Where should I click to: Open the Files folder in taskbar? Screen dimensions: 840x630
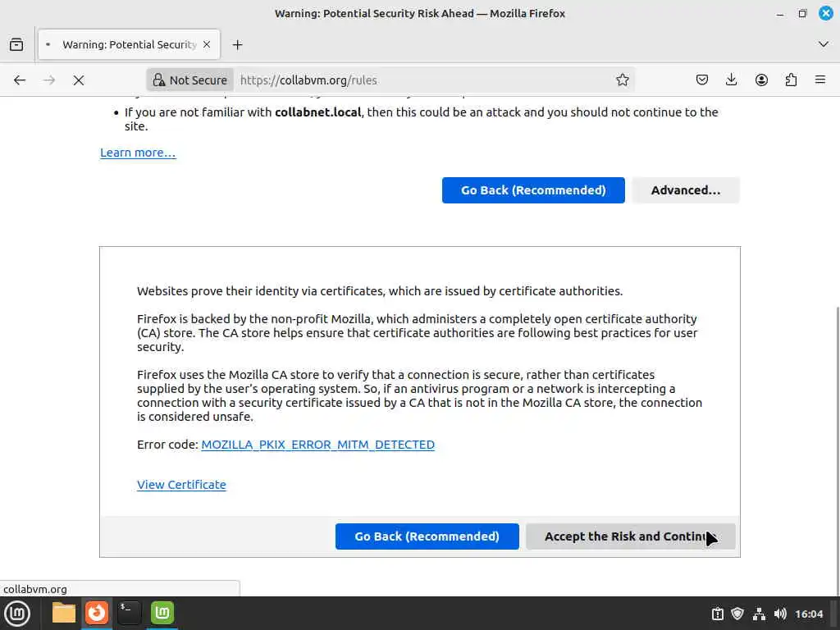click(x=64, y=613)
